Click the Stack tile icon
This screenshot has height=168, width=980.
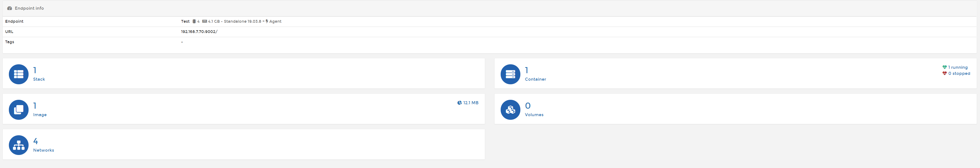[19, 74]
